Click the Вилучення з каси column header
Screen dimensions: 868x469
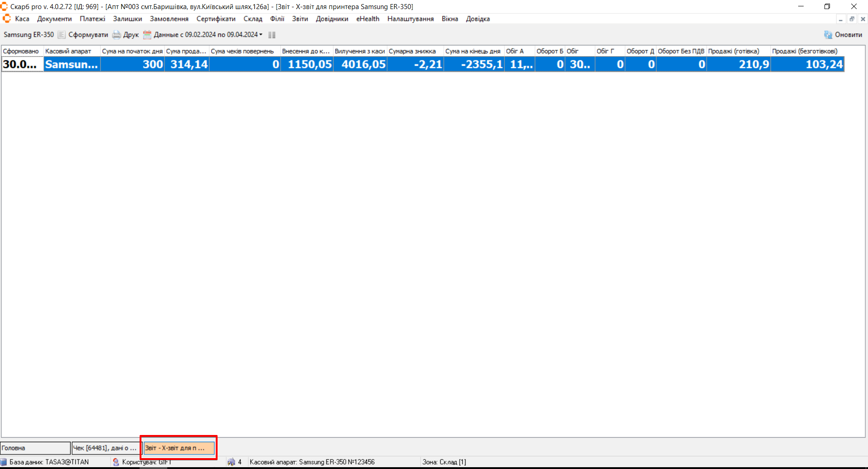pos(359,51)
